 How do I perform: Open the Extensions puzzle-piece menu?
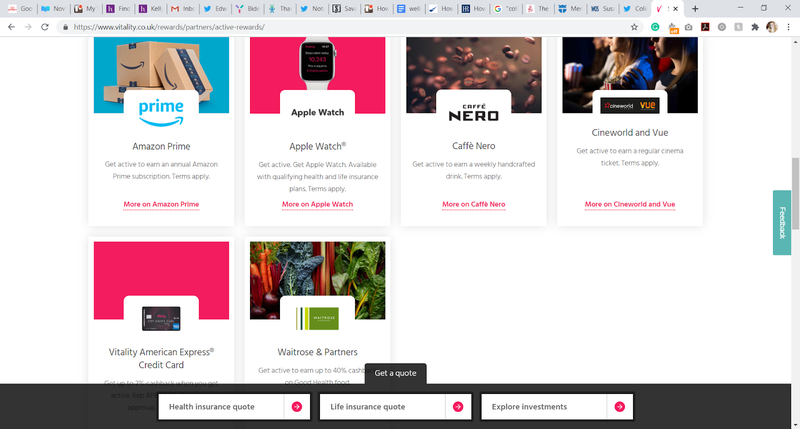(755, 27)
